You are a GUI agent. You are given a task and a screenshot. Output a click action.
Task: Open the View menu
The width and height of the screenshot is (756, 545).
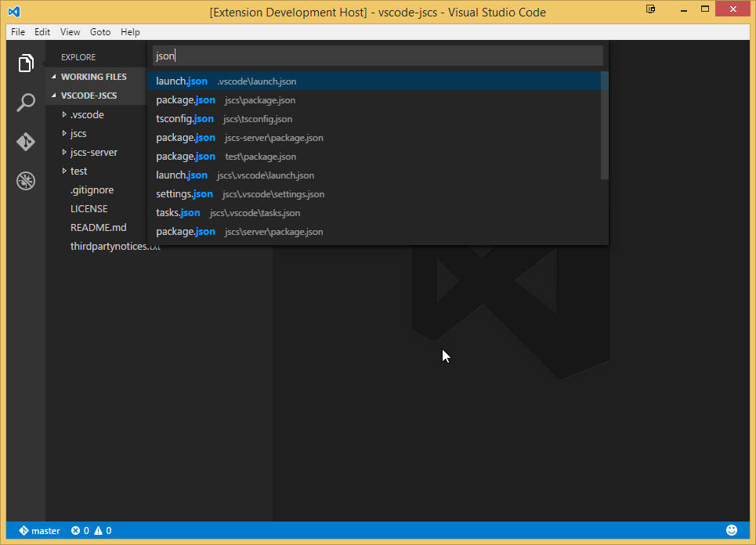(70, 32)
